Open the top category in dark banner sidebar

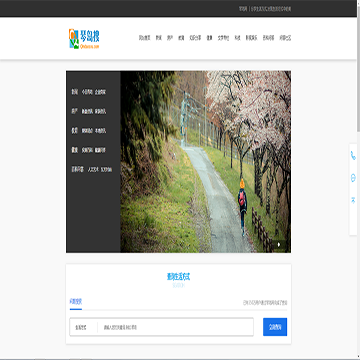pyautogui.click(x=74, y=92)
